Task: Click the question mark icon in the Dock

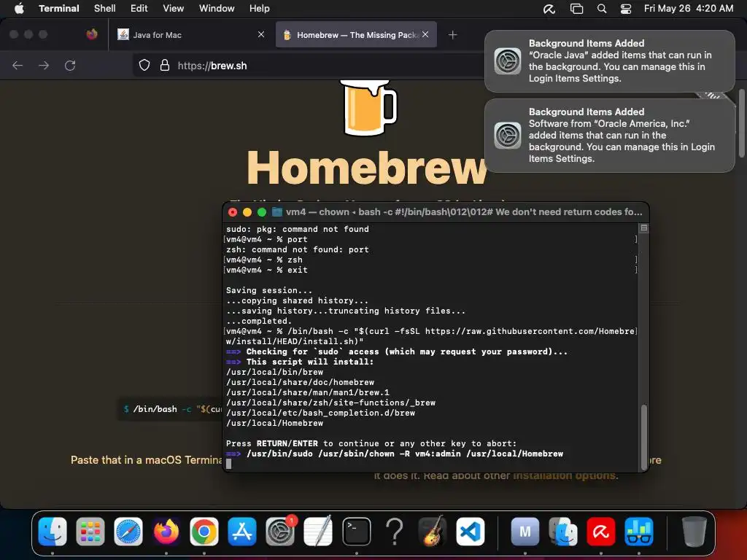Action: (395, 532)
